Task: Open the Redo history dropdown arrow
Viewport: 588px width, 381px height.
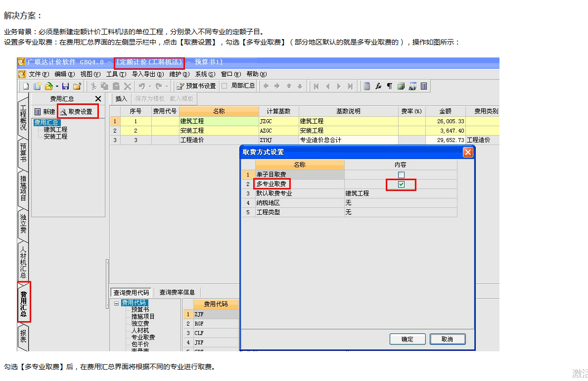Action: (167, 86)
